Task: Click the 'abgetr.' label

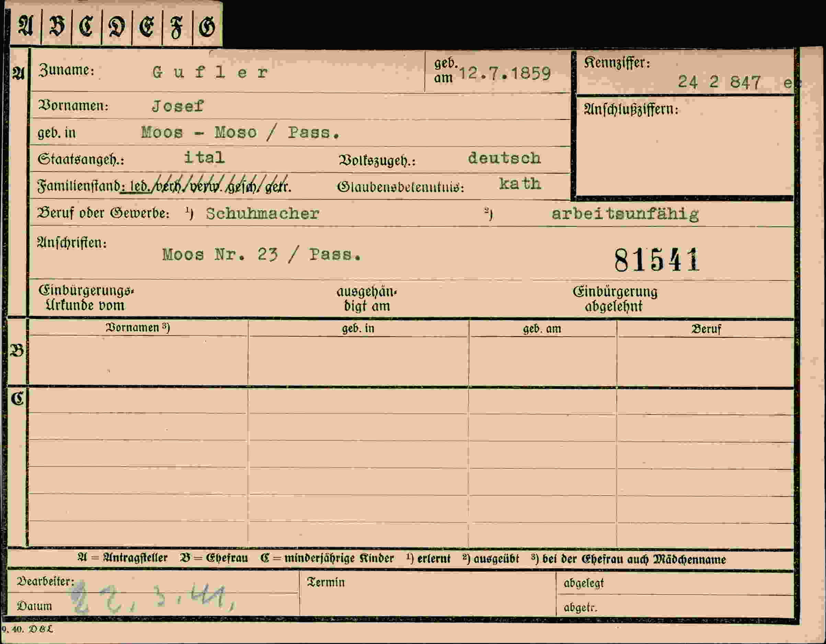Action: click(580, 608)
